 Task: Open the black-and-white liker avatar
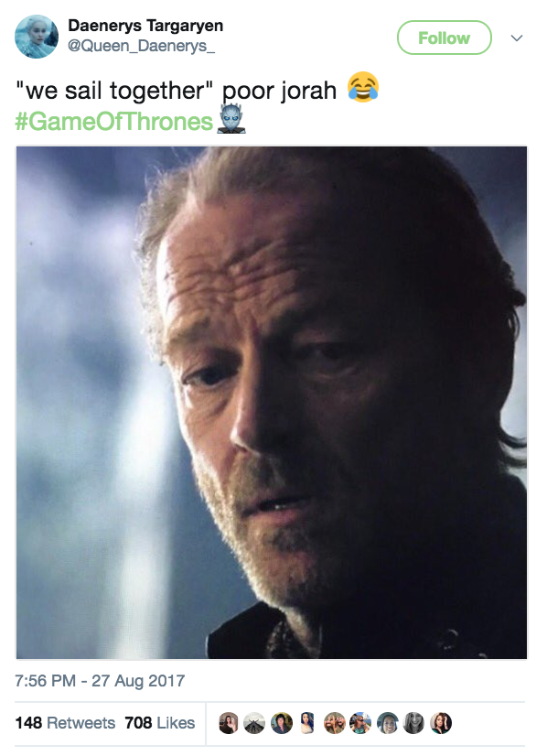(414, 723)
